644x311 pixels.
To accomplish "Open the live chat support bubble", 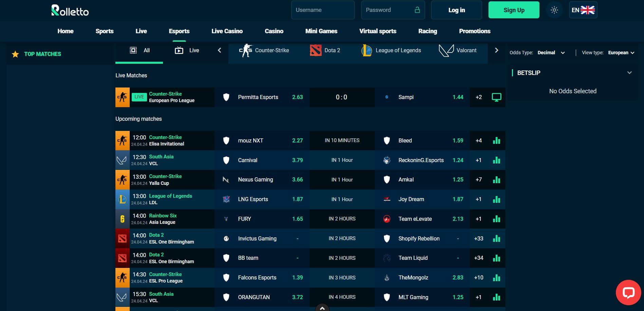I will pyautogui.click(x=628, y=292).
